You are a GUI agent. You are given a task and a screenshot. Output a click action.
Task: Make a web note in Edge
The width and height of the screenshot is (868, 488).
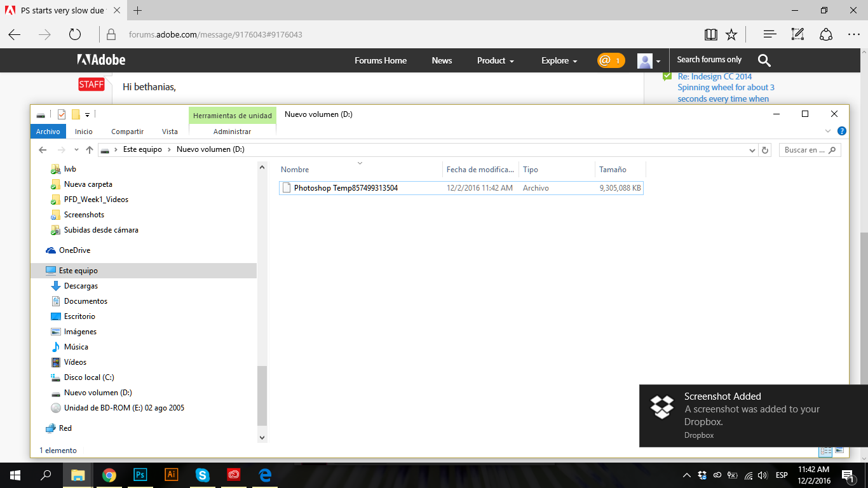click(797, 34)
